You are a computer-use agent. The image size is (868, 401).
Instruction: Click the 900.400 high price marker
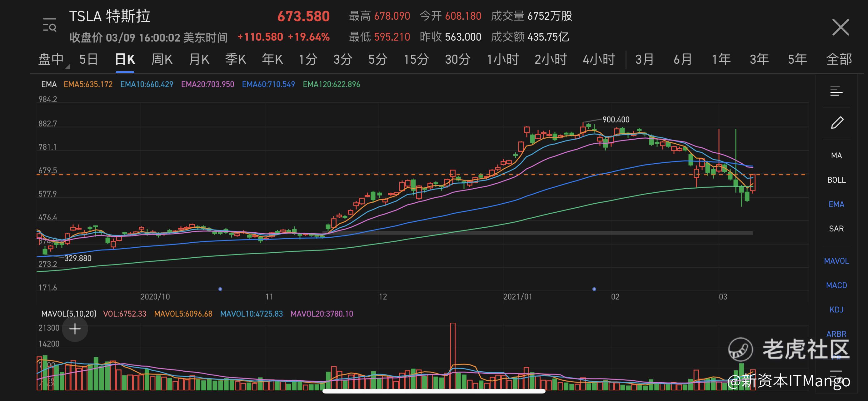[616, 120]
